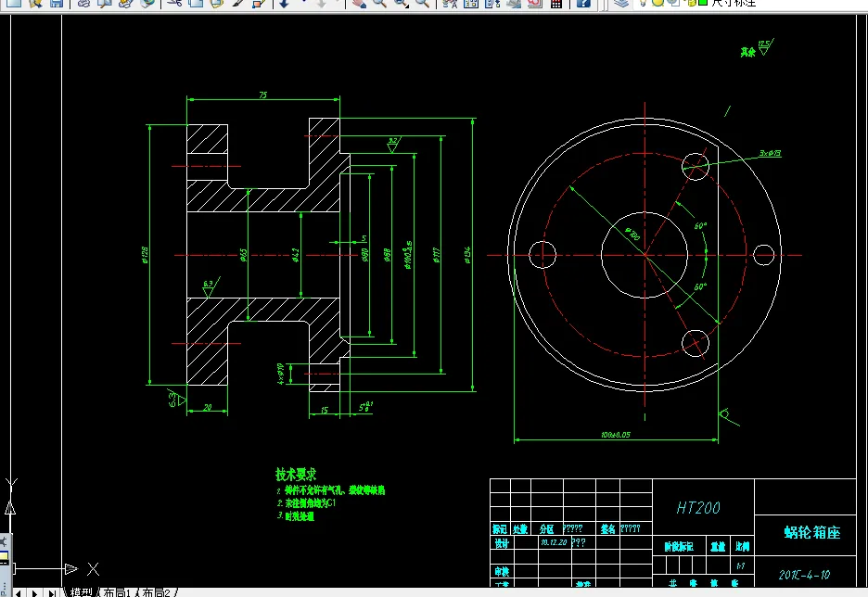
Task: Open Plot Preview from the toolbar
Action: pyautogui.click(x=105, y=4)
